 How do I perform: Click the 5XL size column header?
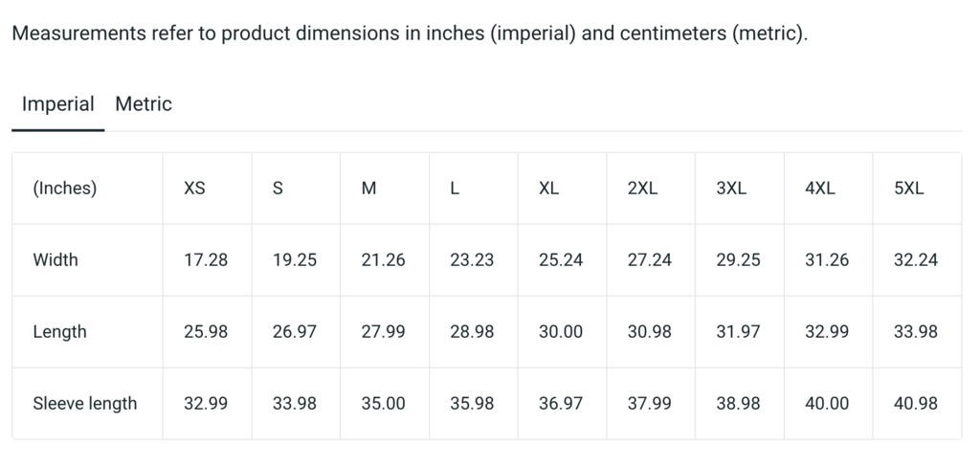coord(908,189)
